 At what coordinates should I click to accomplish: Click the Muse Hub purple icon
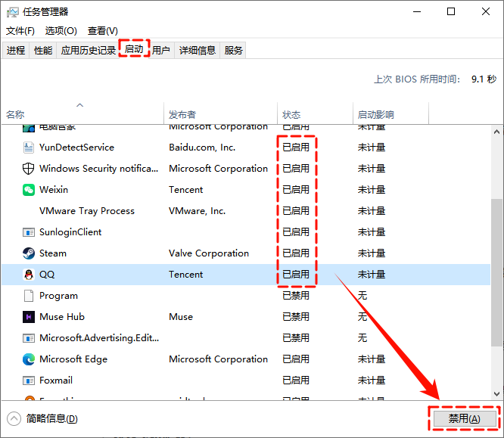pyautogui.click(x=28, y=317)
